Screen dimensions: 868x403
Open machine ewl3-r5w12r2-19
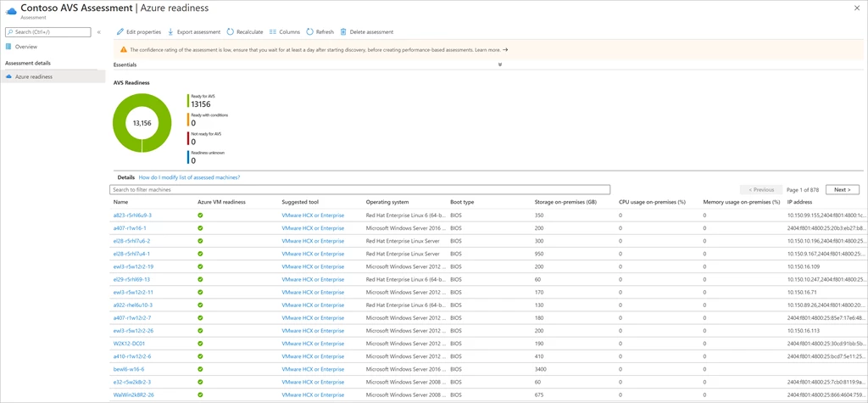[x=133, y=266]
